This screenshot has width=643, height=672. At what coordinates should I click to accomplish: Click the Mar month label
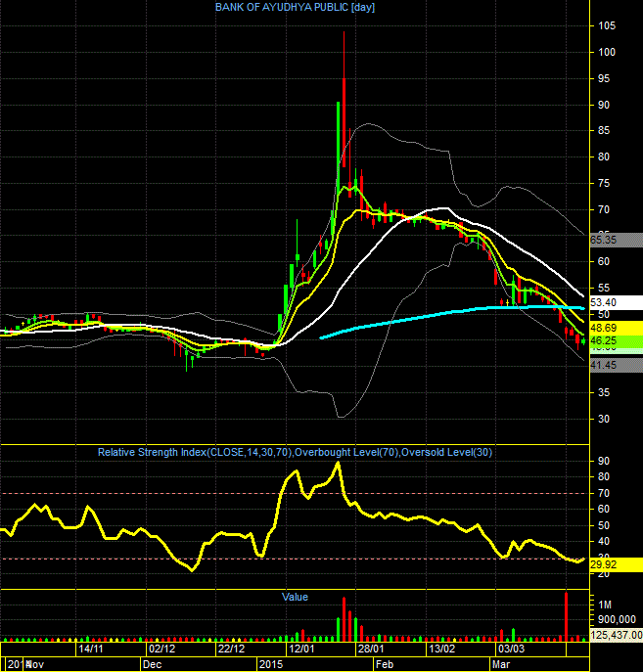click(501, 664)
